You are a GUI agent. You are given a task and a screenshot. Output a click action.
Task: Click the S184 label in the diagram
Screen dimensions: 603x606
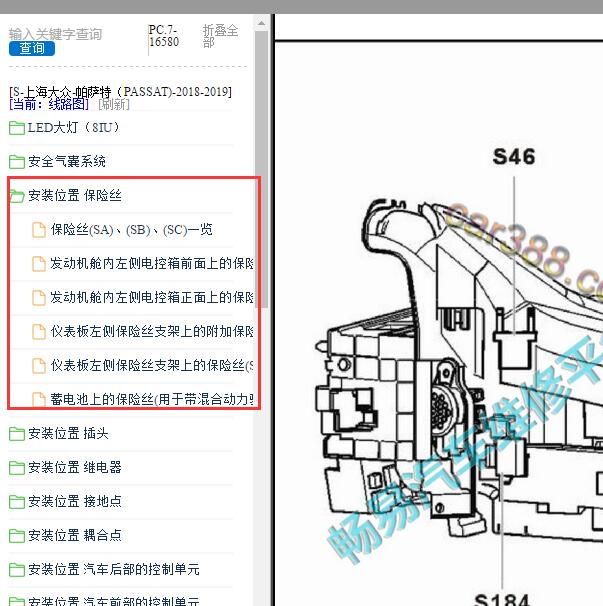(x=501, y=599)
